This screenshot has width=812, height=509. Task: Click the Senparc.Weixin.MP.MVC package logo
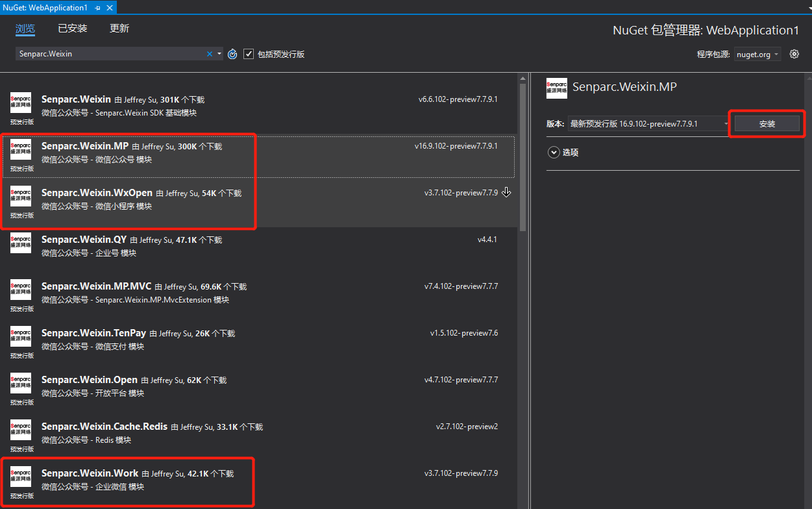pos(21,290)
